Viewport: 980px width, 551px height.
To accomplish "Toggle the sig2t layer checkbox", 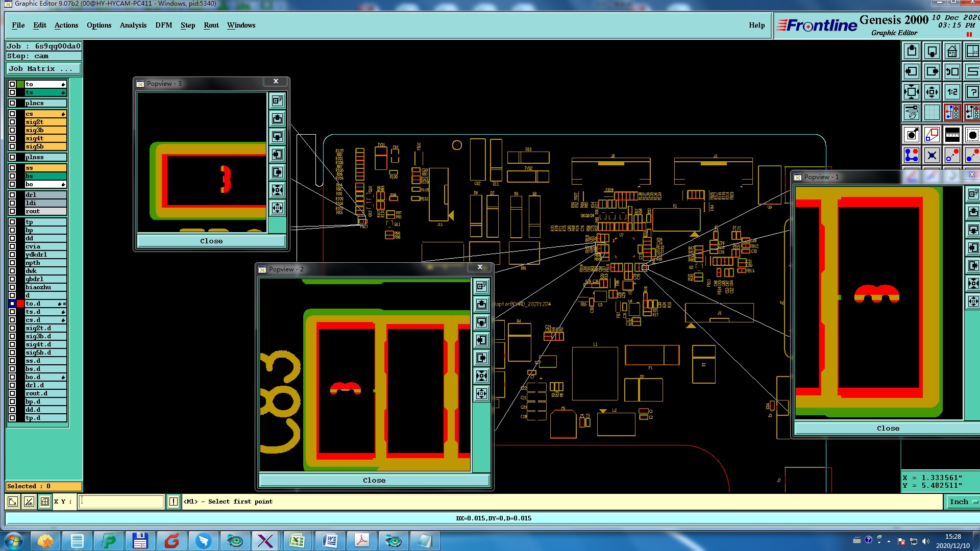I will pos(12,122).
